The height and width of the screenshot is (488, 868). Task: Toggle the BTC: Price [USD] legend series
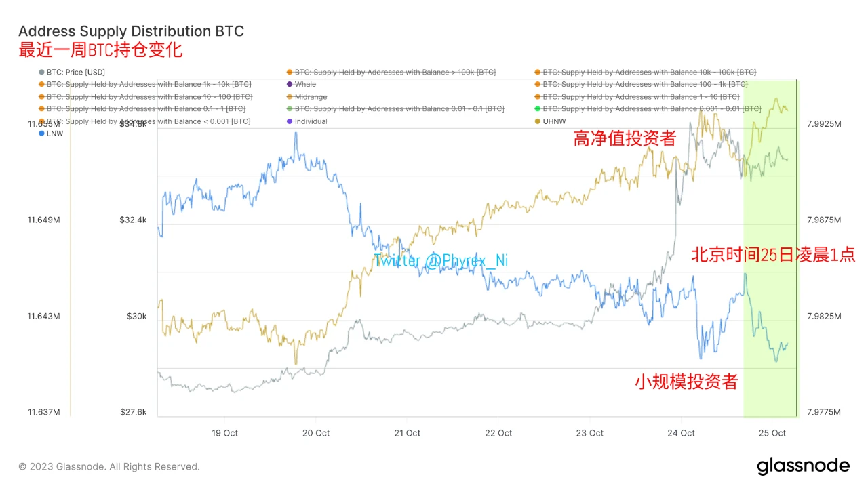click(75, 72)
